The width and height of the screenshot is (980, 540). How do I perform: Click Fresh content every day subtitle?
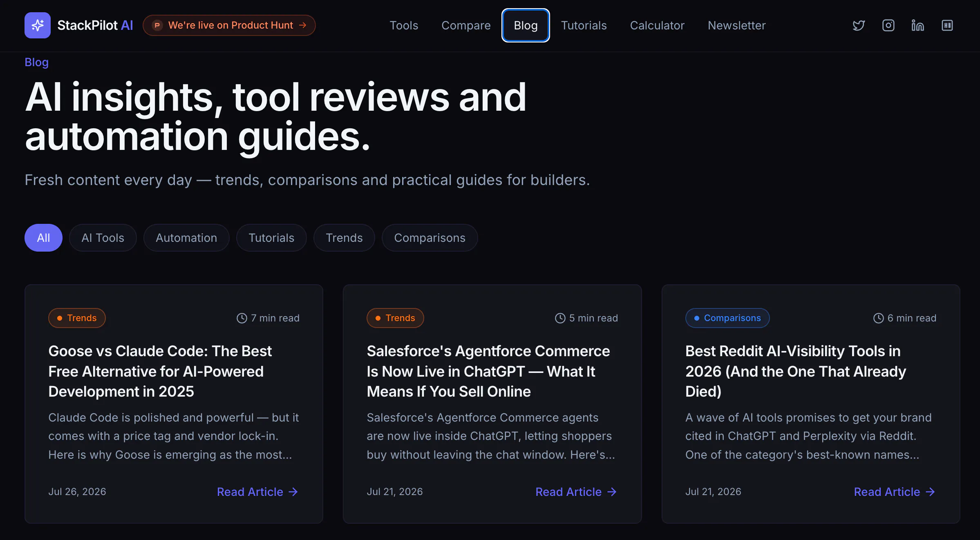pyautogui.click(x=307, y=180)
